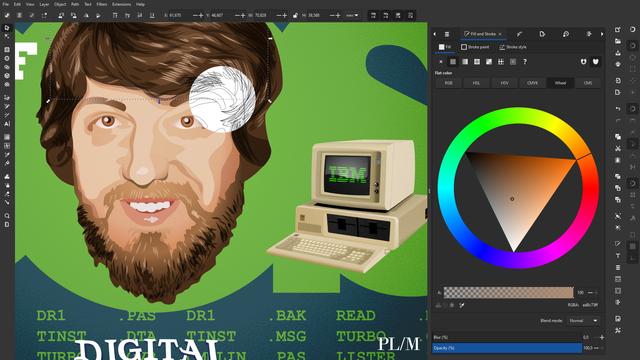
Task: Open the Extensions menu
Action: click(x=121, y=4)
